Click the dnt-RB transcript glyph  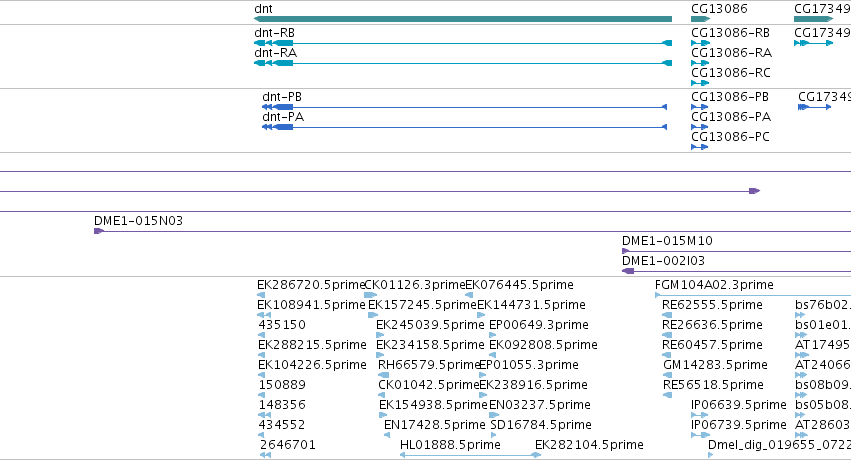463,43
